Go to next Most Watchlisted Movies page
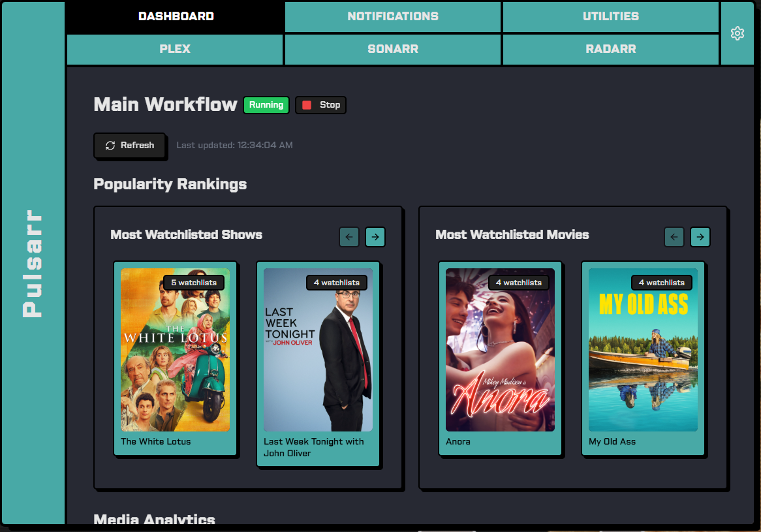Image resolution: width=761 pixels, height=532 pixels. point(700,237)
